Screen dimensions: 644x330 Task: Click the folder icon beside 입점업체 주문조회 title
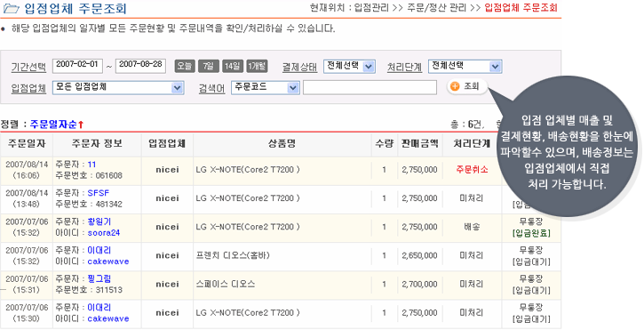(11, 8)
